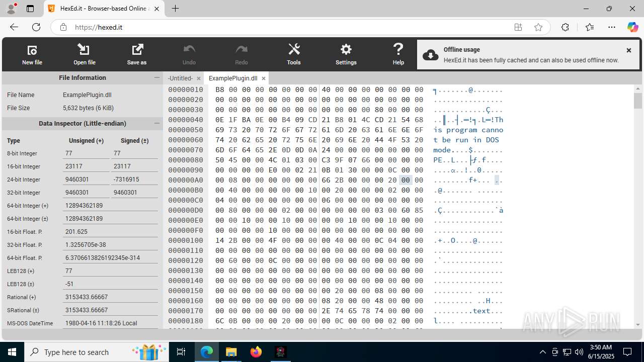Click the 16-bit Integer unsigned value 23117

pyautogui.click(x=86, y=166)
